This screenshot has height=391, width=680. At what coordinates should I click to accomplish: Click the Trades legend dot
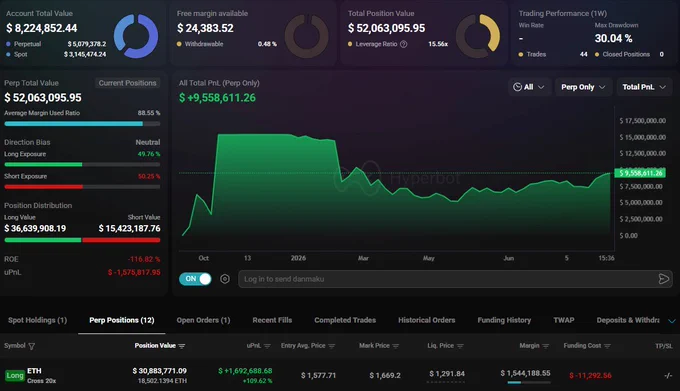521,55
